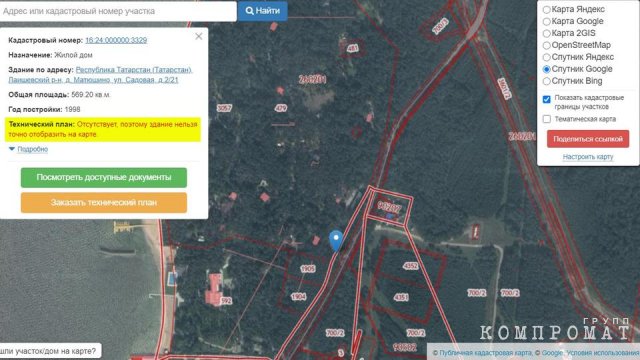The width and height of the screenshot is (640, 360).
Task: Click the parcel label 4352 on map
Action: [411, 266]
